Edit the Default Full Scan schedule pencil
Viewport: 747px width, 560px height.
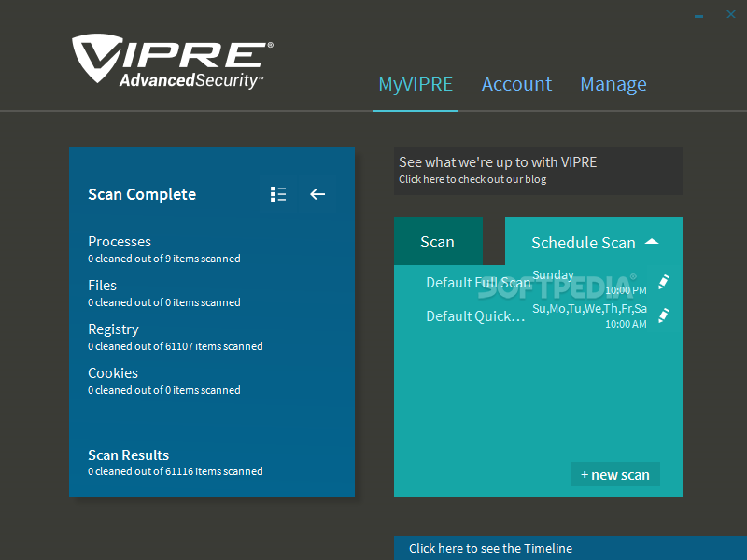pyautogui.click(x=664, y=282)
